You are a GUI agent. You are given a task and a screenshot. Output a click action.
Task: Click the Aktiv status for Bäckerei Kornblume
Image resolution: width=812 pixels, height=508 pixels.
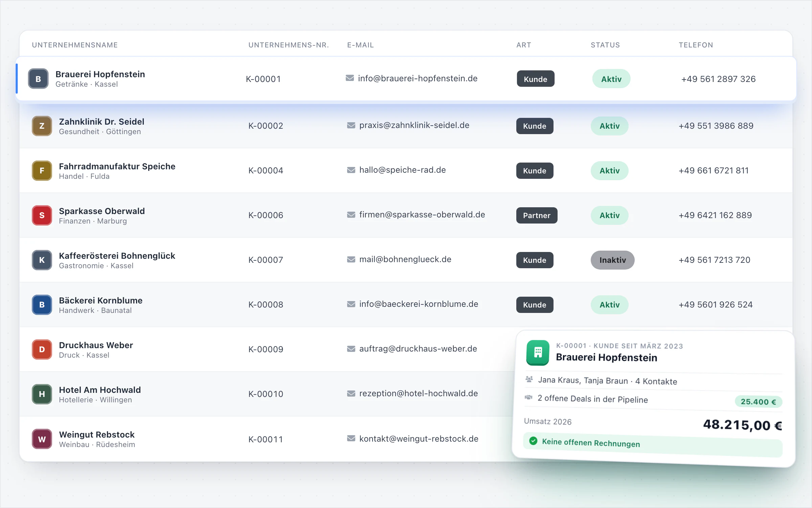(x=610, y=305)
